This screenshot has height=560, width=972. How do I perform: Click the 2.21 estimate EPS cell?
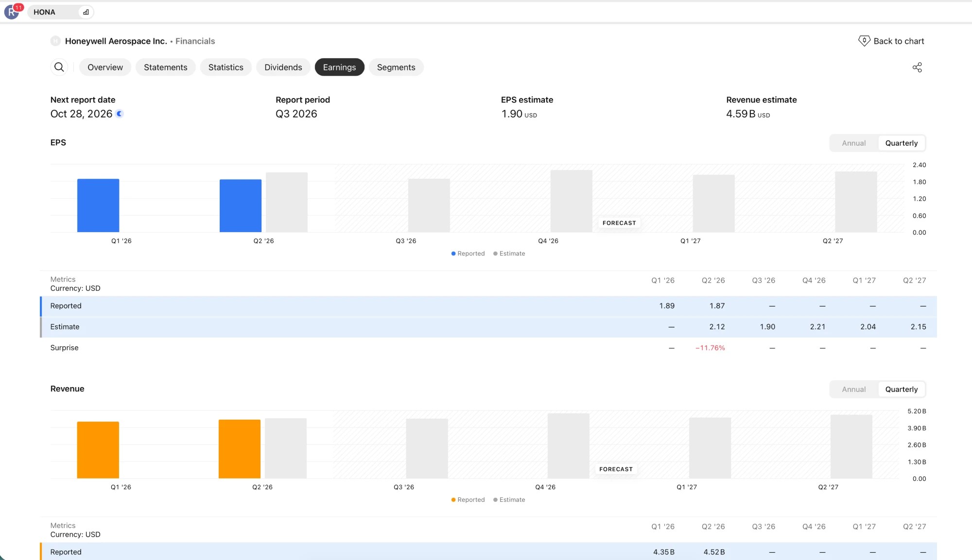click(x=817, y=327)
